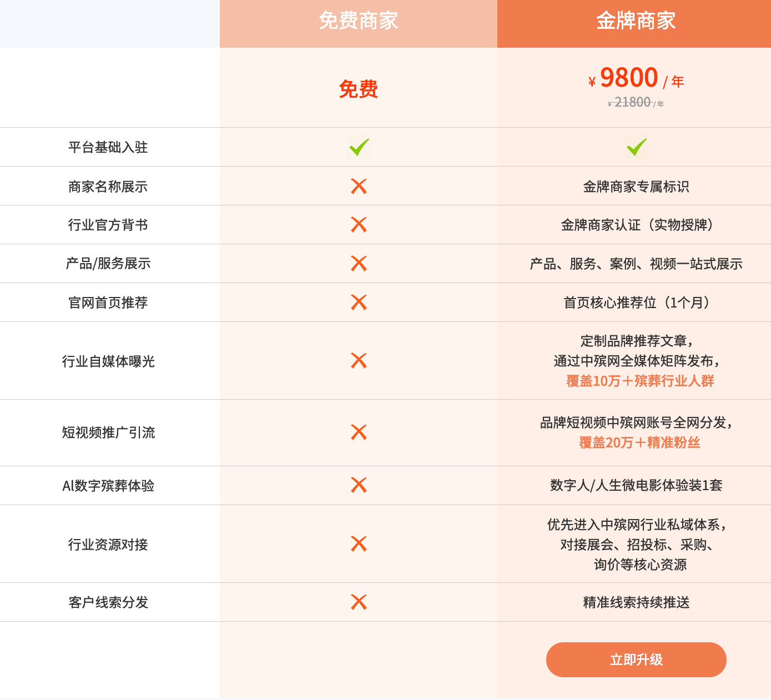Click the red X for 官网首页推荐

coord(359,303)
